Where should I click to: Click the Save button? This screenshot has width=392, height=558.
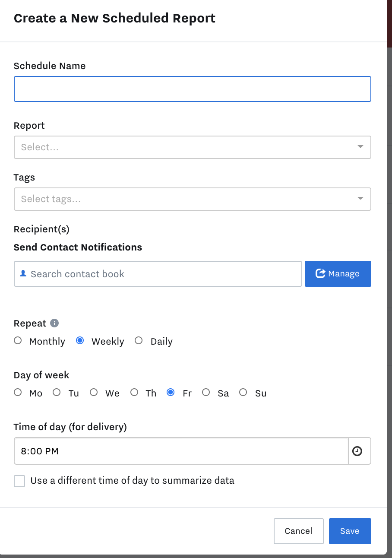[x=350, y=531]
